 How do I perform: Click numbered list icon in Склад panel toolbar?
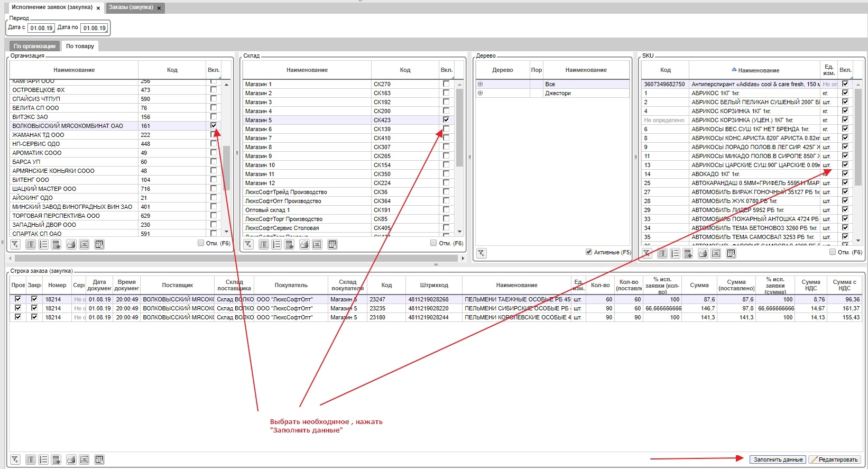[x=276, y=244]
